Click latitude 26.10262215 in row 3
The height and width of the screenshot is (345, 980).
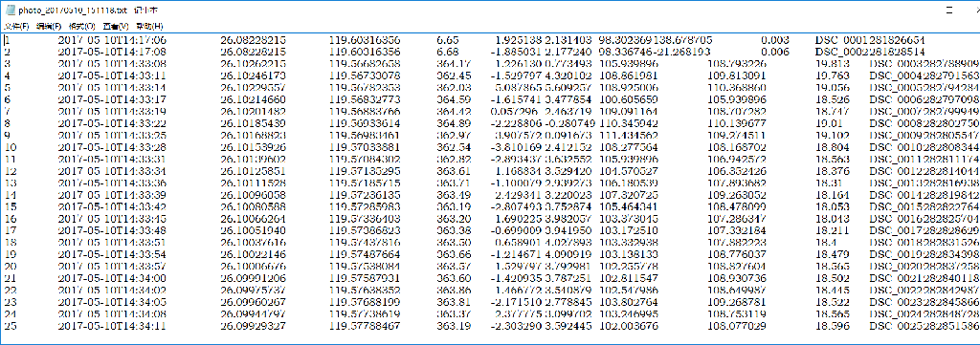point(253,64)
